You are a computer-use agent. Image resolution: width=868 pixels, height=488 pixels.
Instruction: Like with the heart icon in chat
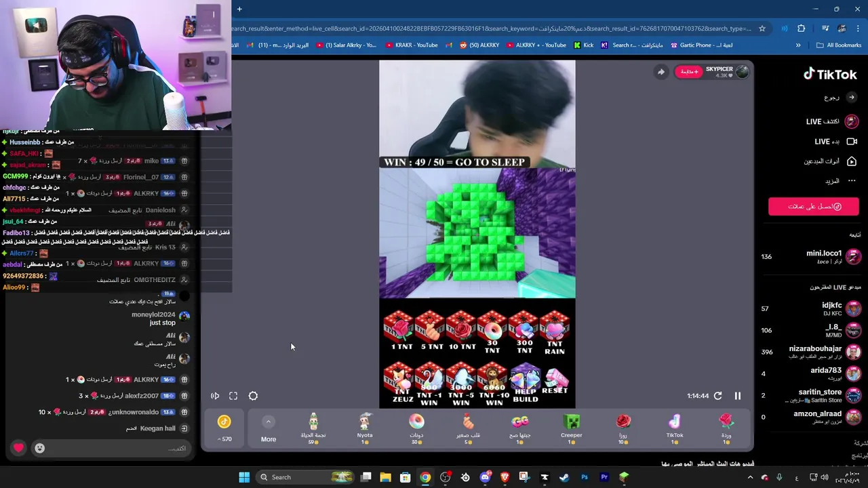pos(18,448)
